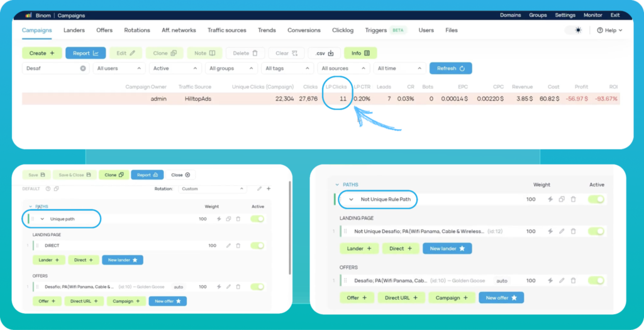
Task: Open the Active status filter dropdown
Action: click(175, 68)
